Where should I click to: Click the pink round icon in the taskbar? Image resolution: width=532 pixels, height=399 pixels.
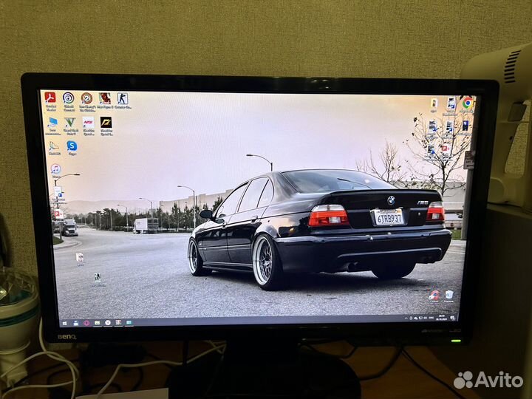pyautogui.click(x=86, y=322)
